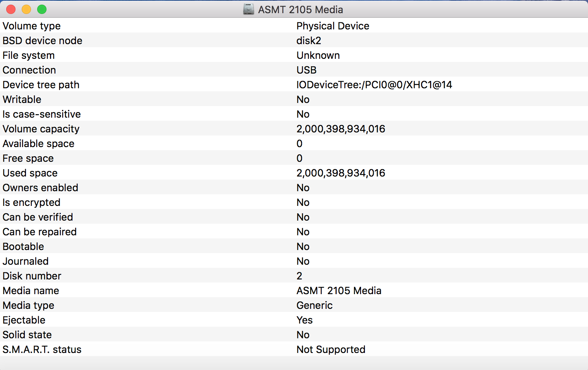The image size is (588, 370).
Task: Select the "Volume capacity" label
Action: (41, 129)
